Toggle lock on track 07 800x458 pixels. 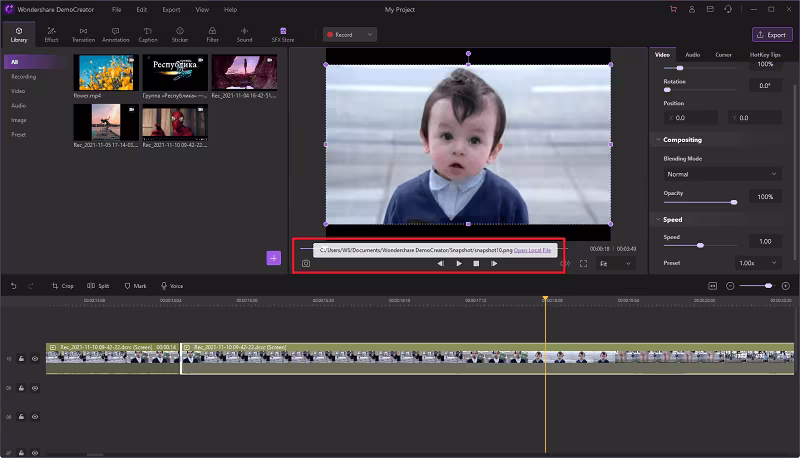[21, 452]
